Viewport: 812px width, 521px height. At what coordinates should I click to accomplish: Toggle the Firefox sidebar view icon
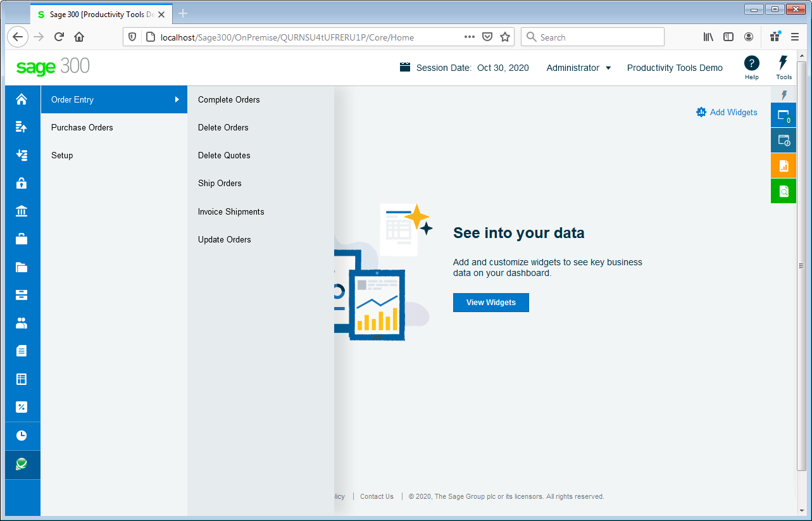(728, 37)
